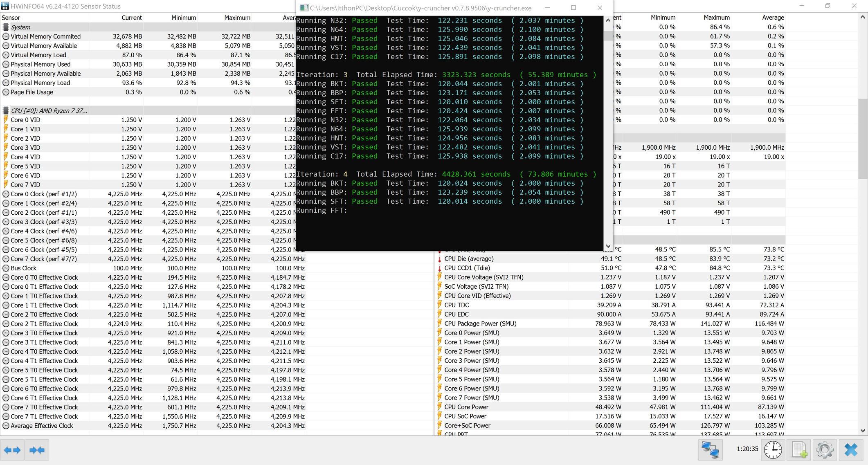Screen dimensions: 868x465
Task: Restore down the HWiNFO64 window
Action: [828, 6]
